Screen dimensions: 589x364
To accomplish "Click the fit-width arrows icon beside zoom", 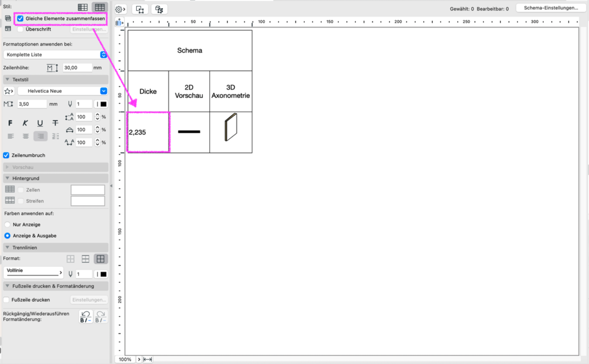I will click(148, 359).
